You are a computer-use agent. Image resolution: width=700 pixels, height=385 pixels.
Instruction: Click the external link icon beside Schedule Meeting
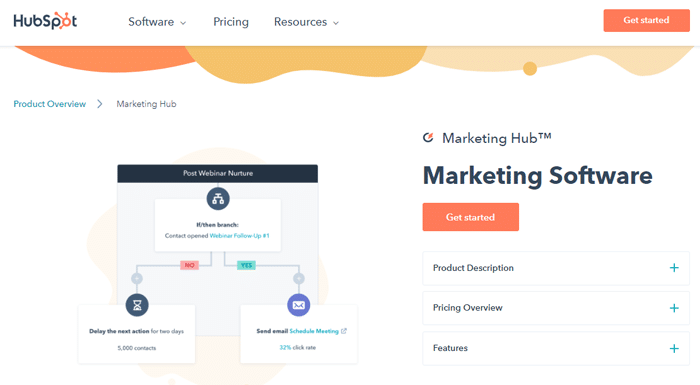pos(344,331)
